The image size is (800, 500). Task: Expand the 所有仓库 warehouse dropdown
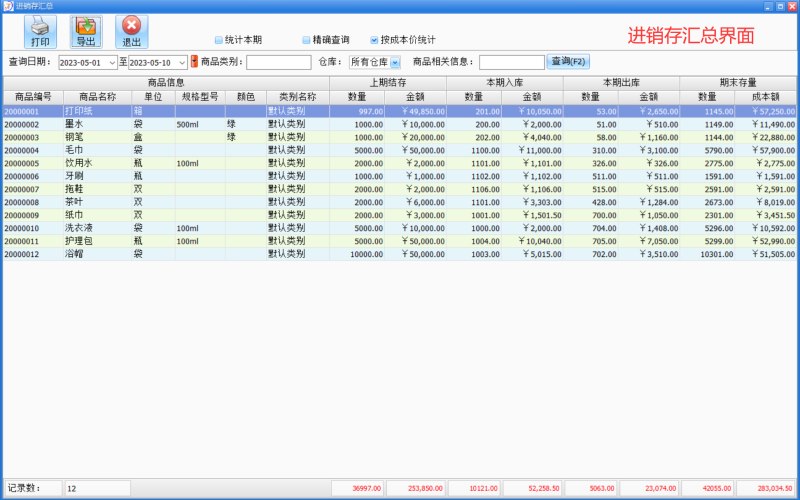tap(395, 62)
